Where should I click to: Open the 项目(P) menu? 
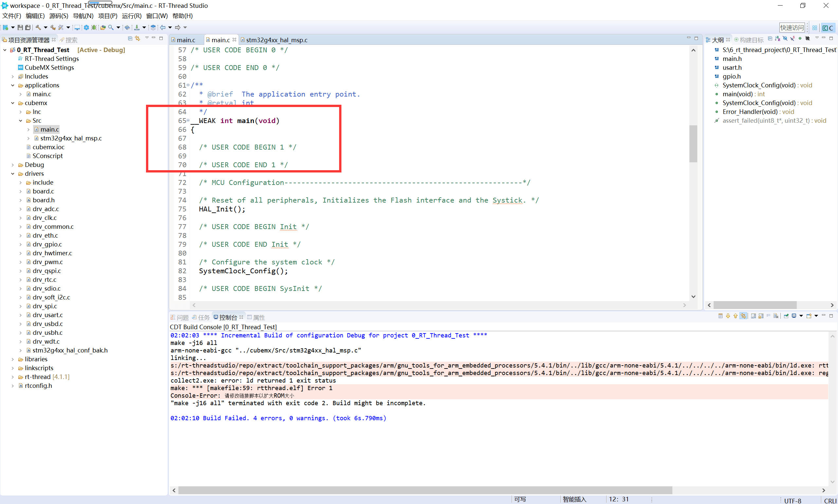[x=107, y=16]
